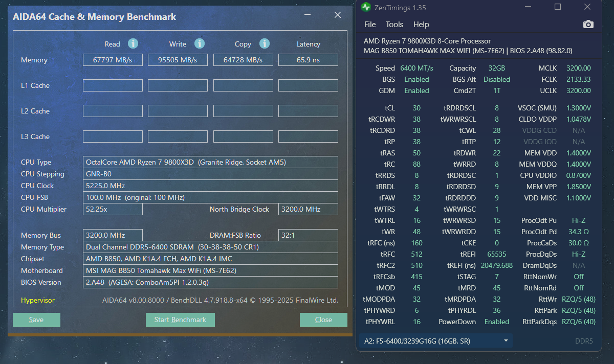Click the Copy info icon in AIDA64
Image resolution: width=614 pixels, height=364 pixels.
[264, 43]
